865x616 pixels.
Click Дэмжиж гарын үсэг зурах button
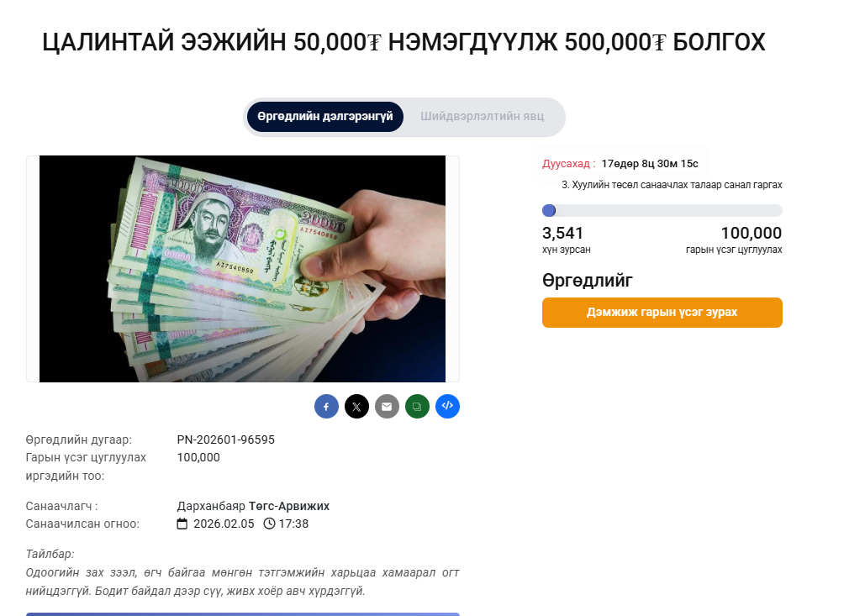click(662, 313)
